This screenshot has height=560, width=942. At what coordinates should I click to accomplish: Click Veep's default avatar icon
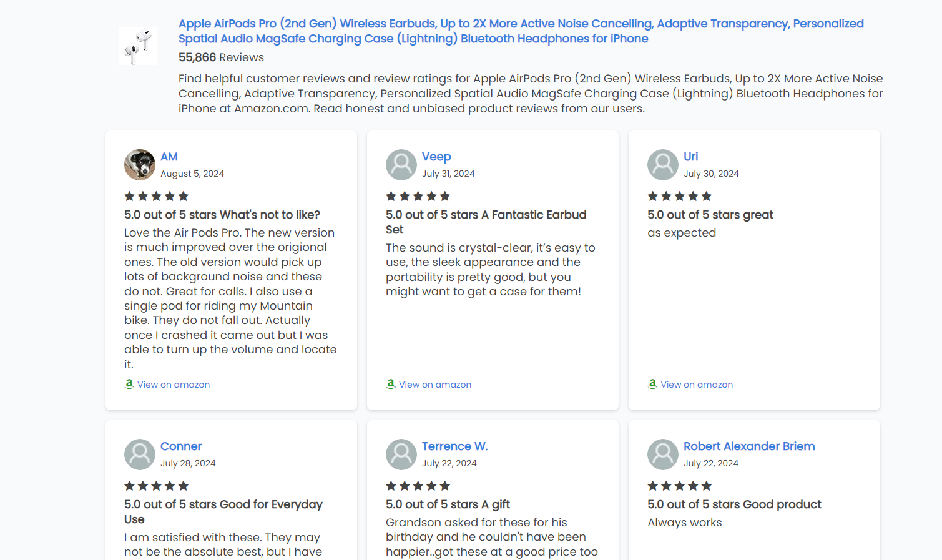click(x=401, y=165)
